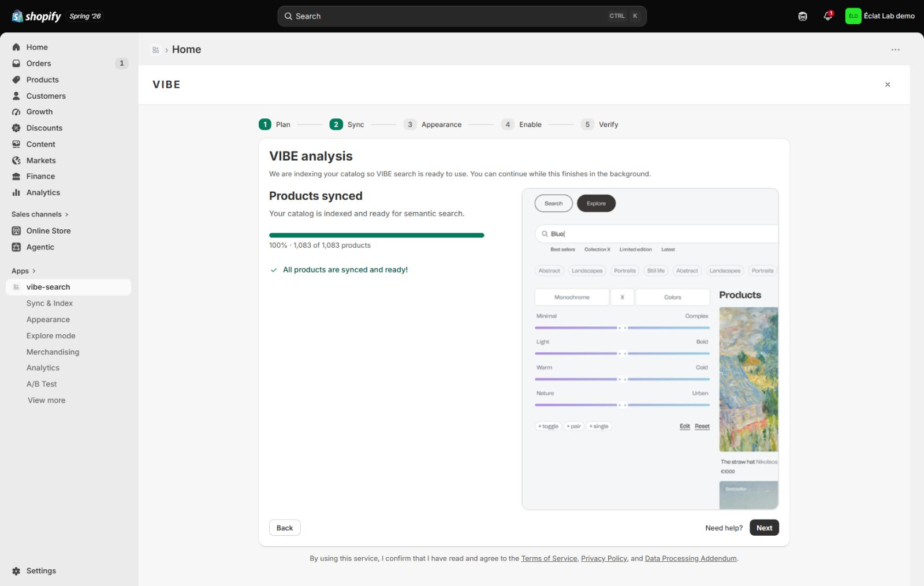Viewport: 924px width, 586px height.
Task: Open the Customers person icon
Action: click(x=16, y=96)
